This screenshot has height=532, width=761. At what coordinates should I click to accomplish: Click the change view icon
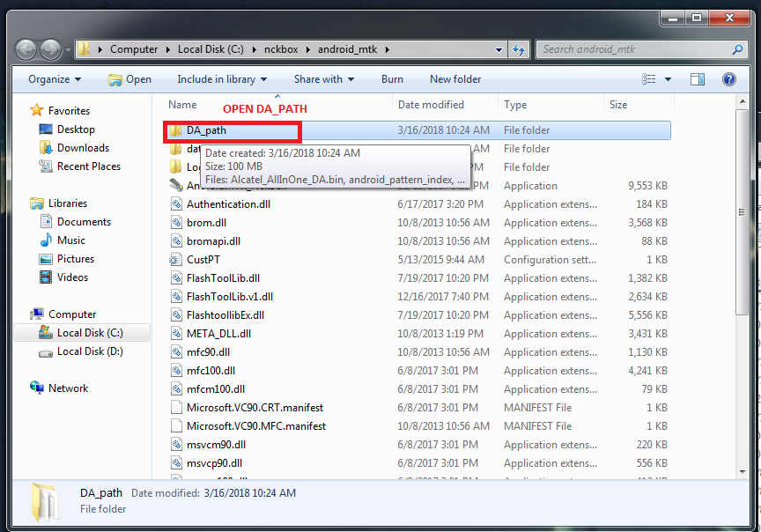click(x=649, y=79)
